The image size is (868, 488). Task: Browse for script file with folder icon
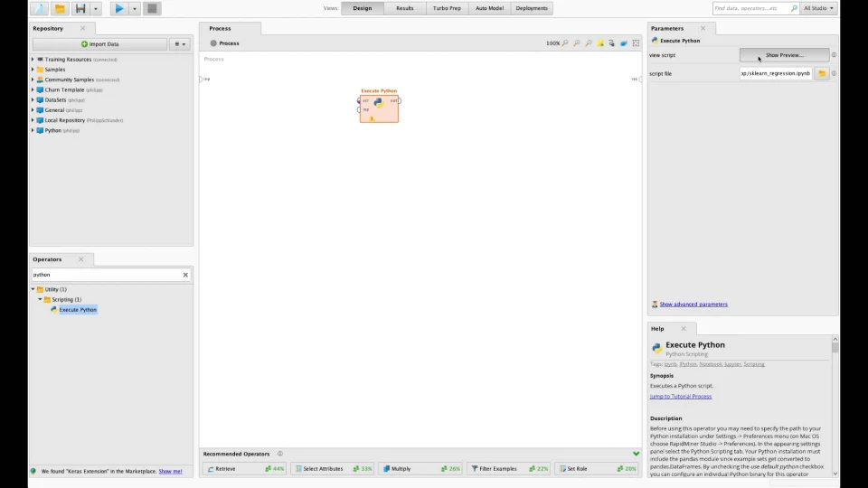822,73
